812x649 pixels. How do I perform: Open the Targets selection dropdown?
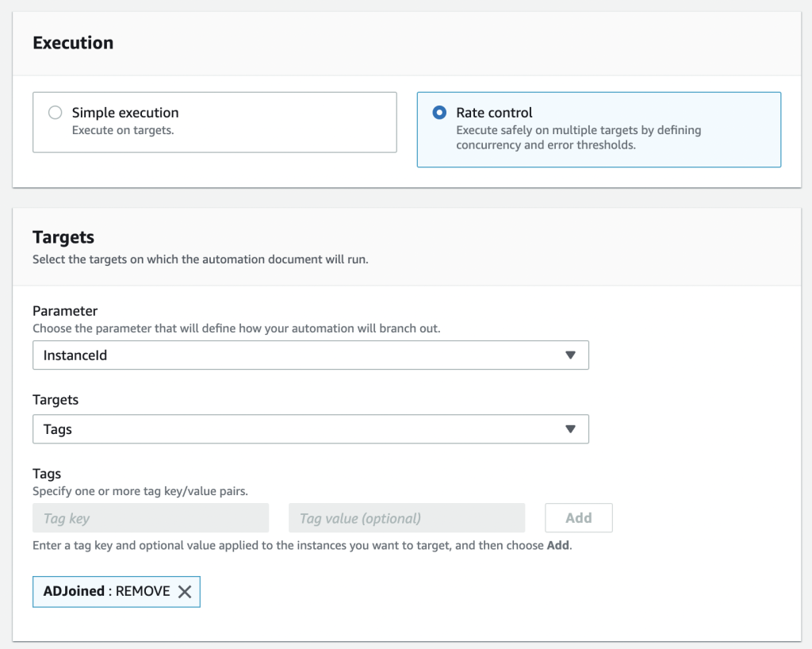point(309,428)
